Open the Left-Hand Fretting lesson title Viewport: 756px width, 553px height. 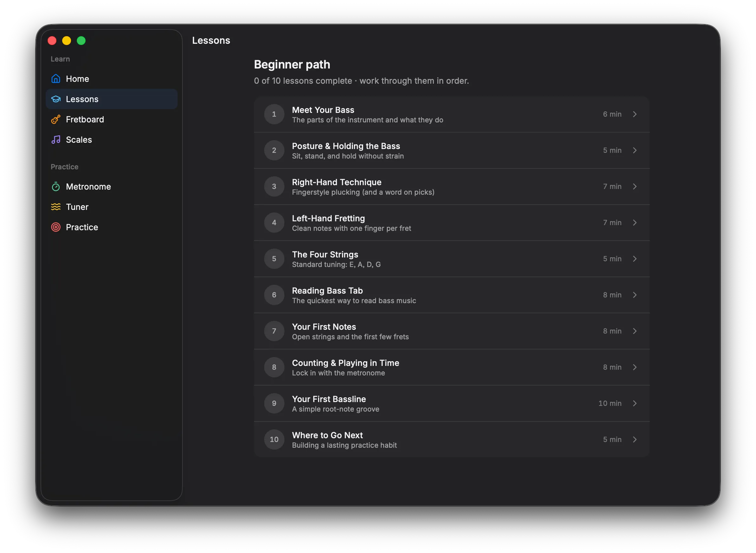[x=329, y=218]
